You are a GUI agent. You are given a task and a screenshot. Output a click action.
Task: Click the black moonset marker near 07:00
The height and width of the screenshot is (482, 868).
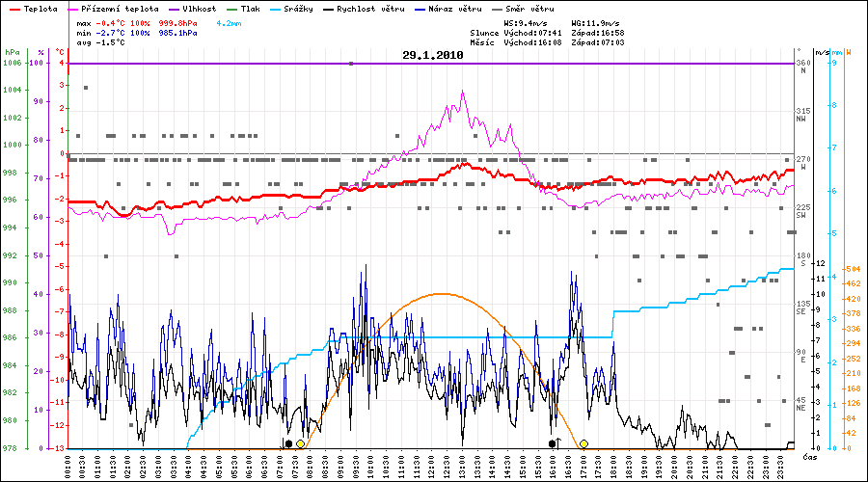click(x=288, y=443)
